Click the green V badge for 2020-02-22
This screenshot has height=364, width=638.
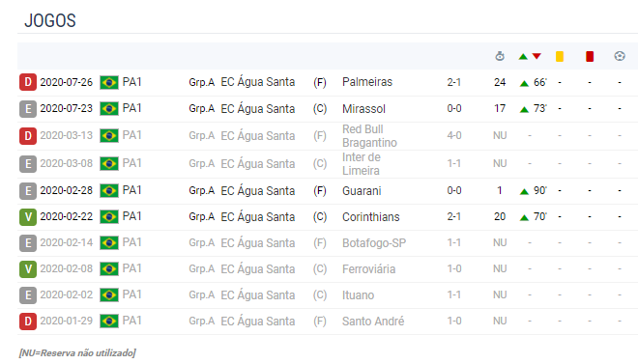[28, 217]
